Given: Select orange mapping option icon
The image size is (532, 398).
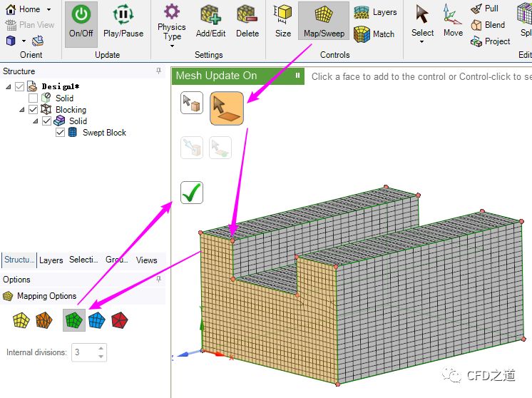Looking at the screenshot, I should coord(44,320).
